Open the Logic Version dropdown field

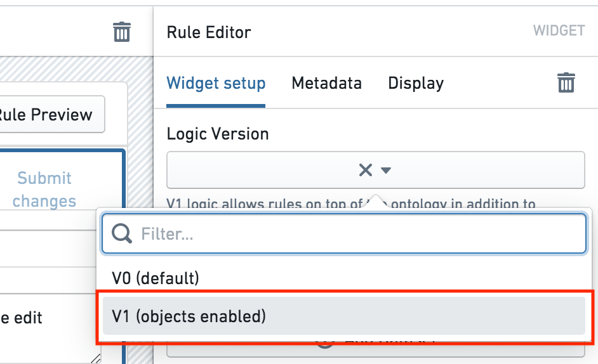376,170
